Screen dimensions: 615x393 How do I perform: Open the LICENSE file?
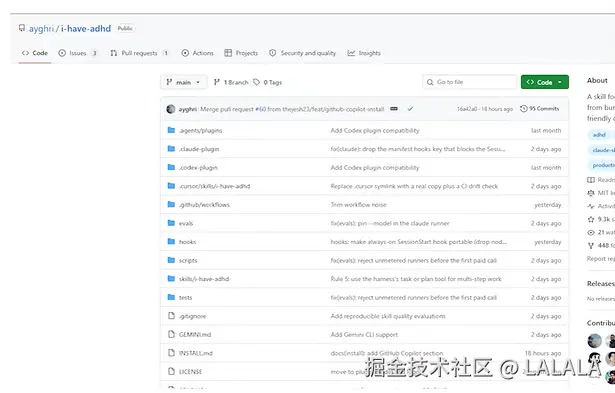point(190,372)
